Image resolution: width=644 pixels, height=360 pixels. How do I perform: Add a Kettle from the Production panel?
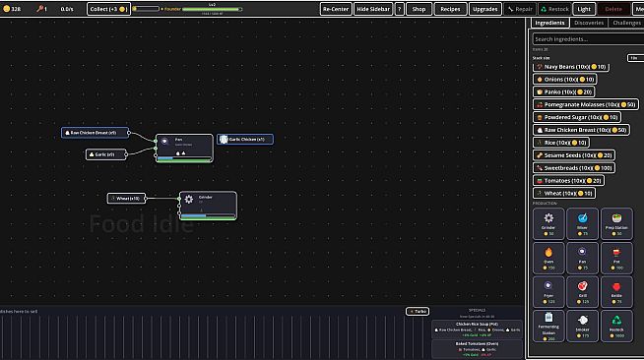click(616, 291)
